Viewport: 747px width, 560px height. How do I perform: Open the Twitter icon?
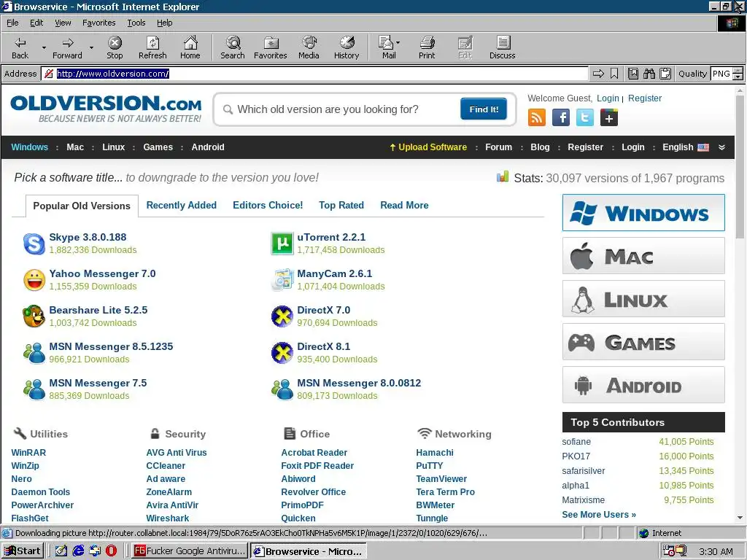tap(585, 117)
